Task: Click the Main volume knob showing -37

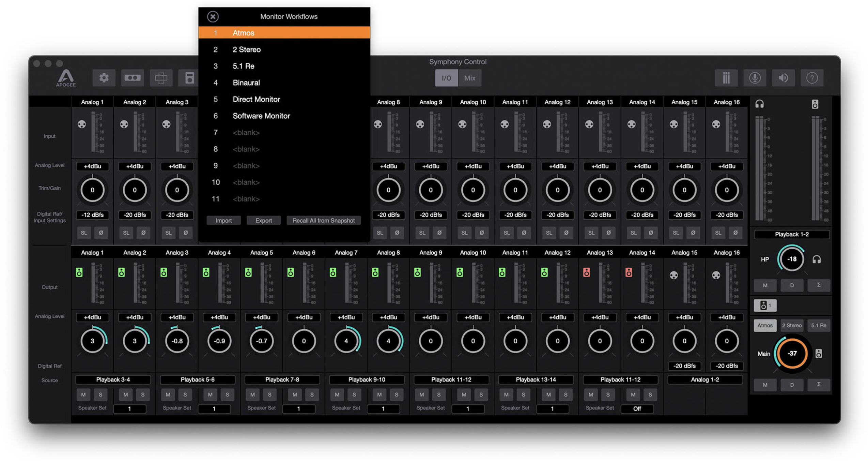Action: (x=792, y=353)
